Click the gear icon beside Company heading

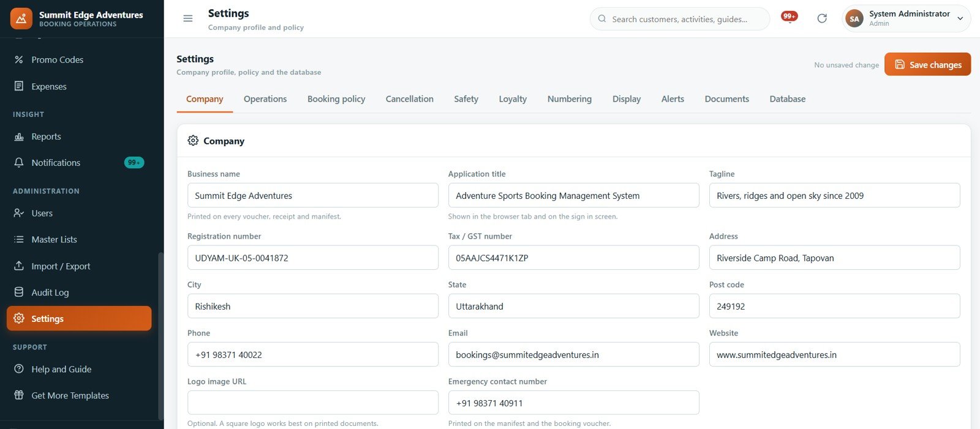pos(193,141)
